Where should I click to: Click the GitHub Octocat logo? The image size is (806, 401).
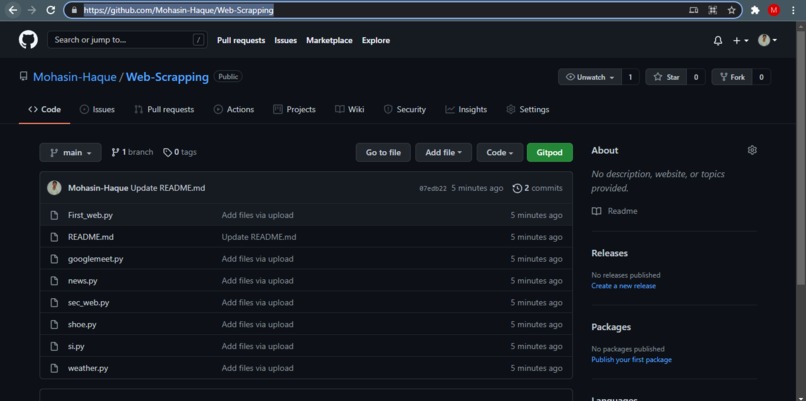(28, 40)
